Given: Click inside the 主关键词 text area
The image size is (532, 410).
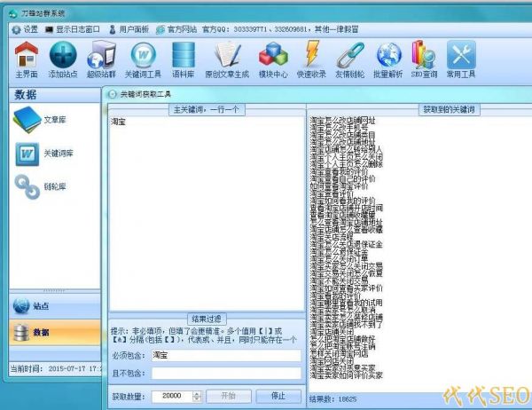Looking at the screenshot, I should (207, 213).
